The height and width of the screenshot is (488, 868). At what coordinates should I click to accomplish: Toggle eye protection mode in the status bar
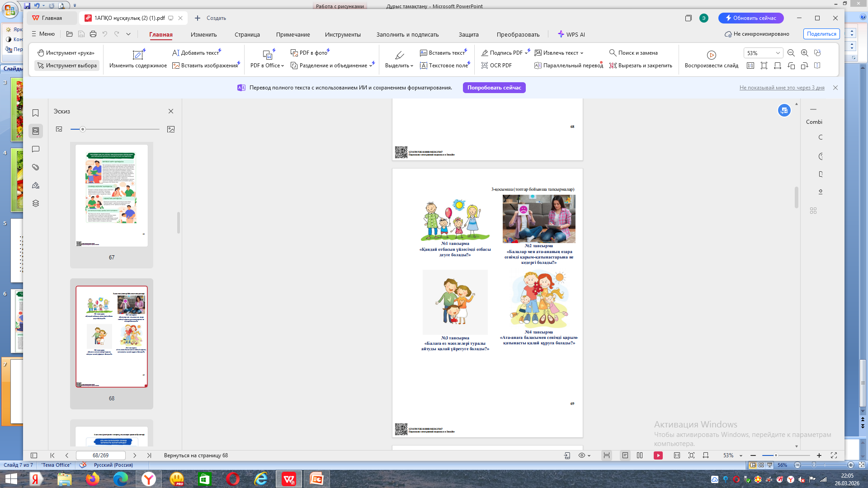(x=582, y=455)
